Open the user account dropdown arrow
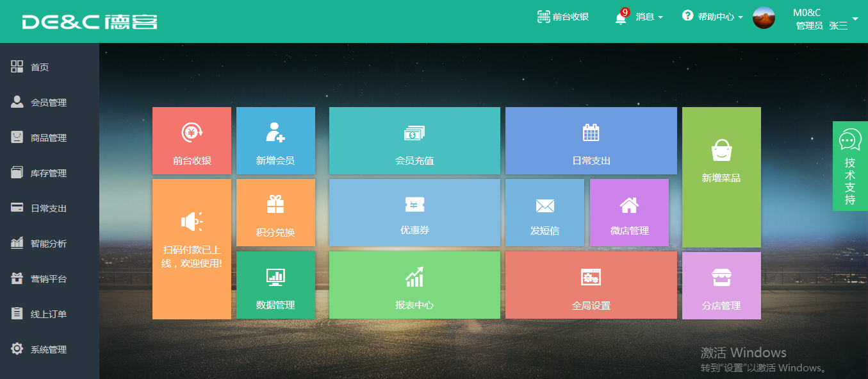This screenshot has width=868, height=379. click(x=855, y=19)
